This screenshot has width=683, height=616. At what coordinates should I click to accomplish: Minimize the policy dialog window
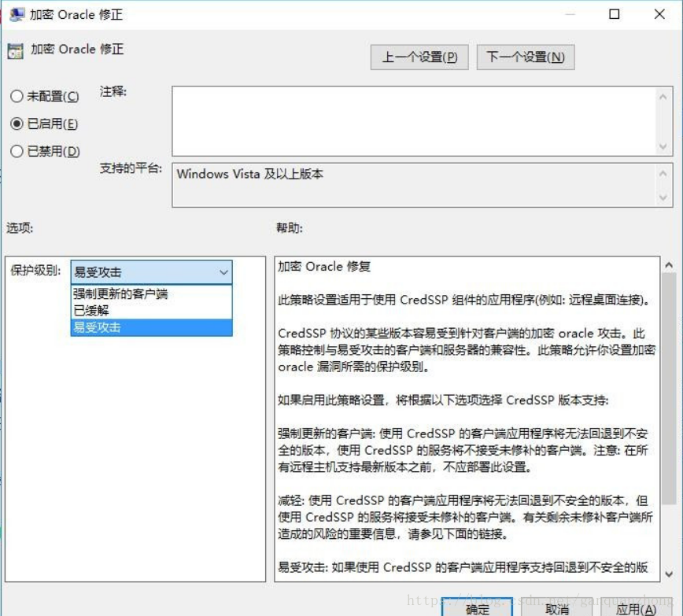coord(570,14)
